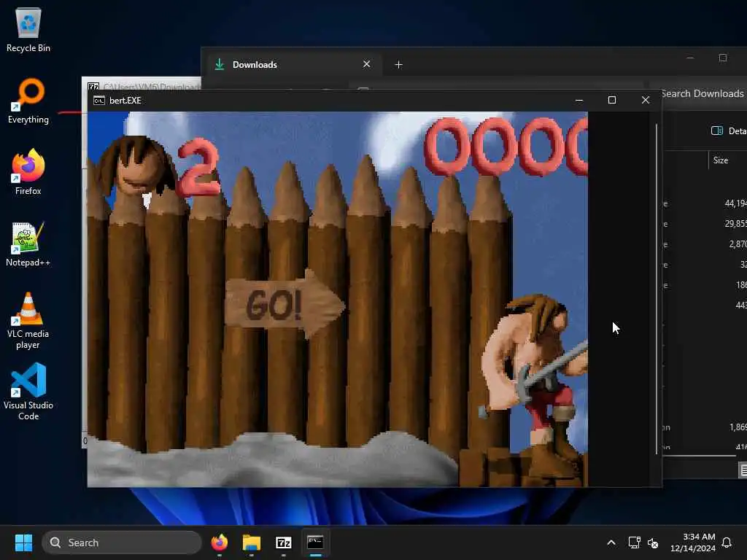The width and height of the screenshot is (747, 560).
Task: Launch the VLC media player shortcut
Action: (x=28, y=321)
